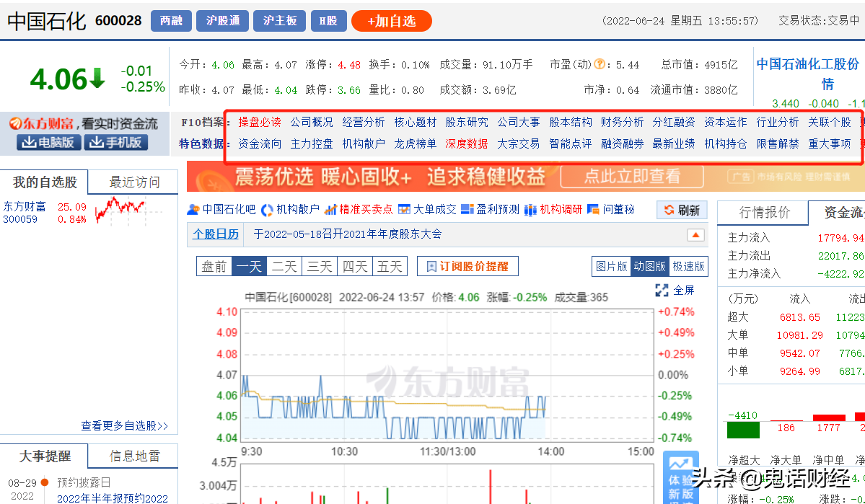The width and height of the screenshot is (865, 504).
Task: Switch to 信息地雷 tab
Action: tap(133, 456)
